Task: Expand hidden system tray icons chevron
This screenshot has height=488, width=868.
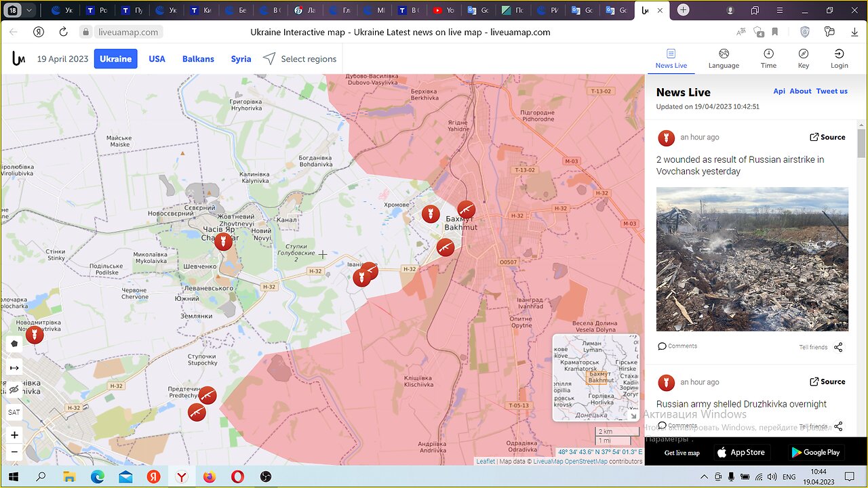Action: click(x=704, y=477)
